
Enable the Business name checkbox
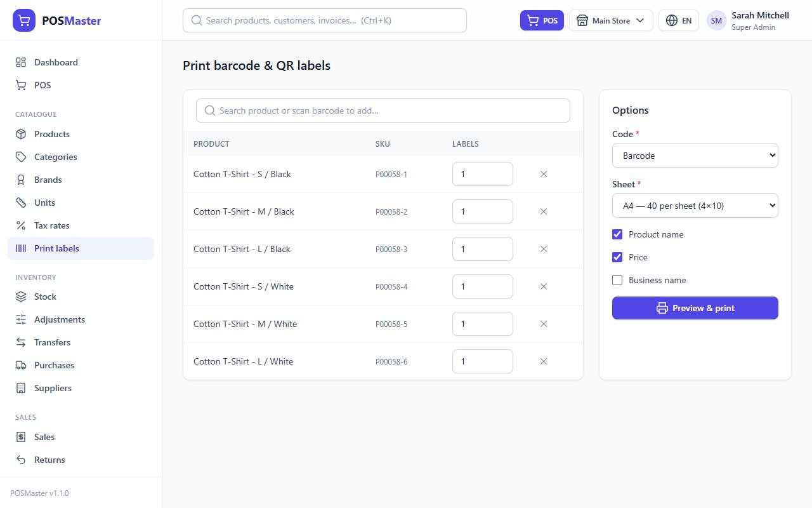coord(617,280)
